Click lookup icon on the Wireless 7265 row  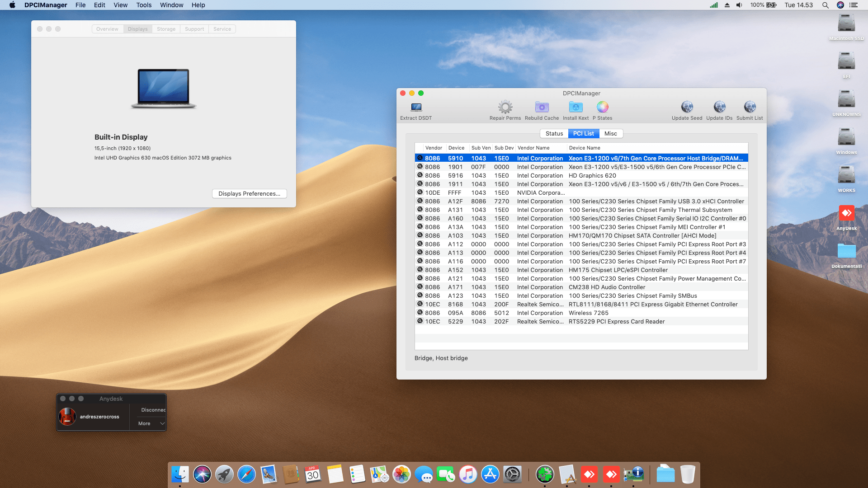click(420, 313)
